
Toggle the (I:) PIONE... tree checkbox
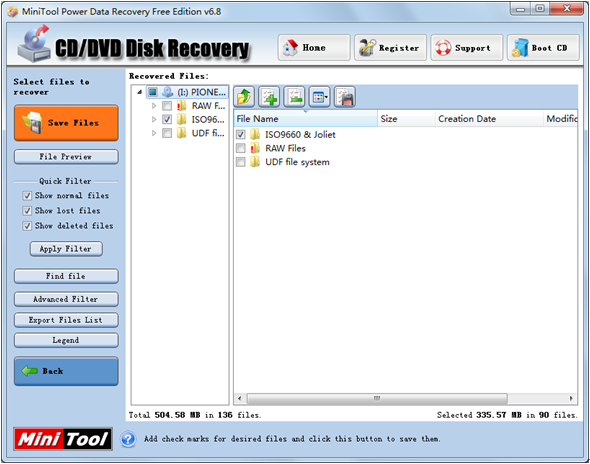[153, 92]
